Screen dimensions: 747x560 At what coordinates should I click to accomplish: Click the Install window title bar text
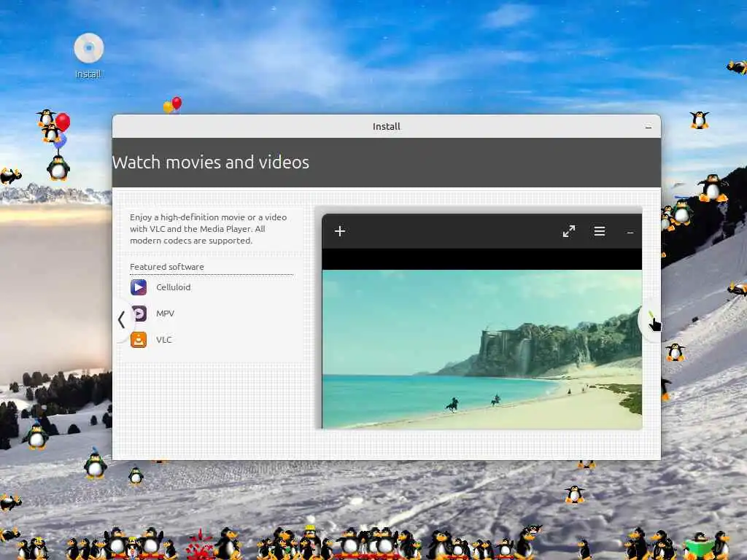pos(387,127)
